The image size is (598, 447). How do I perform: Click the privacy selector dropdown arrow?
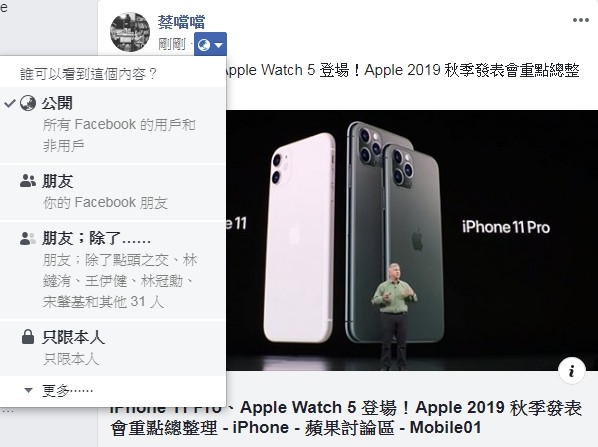click(x=219, y=45)
